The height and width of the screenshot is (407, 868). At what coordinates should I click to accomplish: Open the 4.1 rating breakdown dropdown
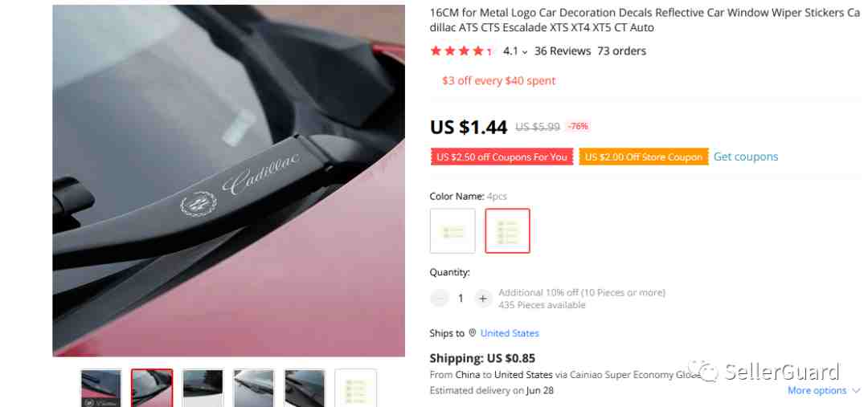515,51
